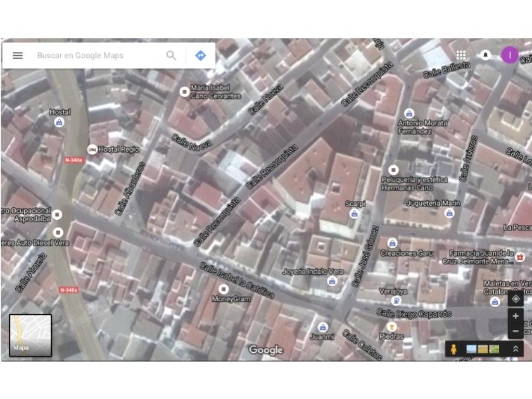Switch to Mapa view thumbnail

[x=30, y=335]
